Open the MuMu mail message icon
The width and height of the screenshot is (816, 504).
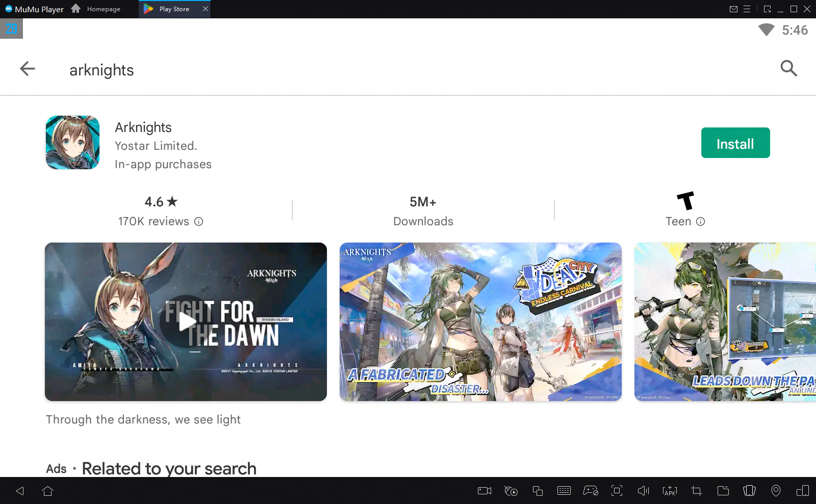pyautogui.click(x=733, y=9)
